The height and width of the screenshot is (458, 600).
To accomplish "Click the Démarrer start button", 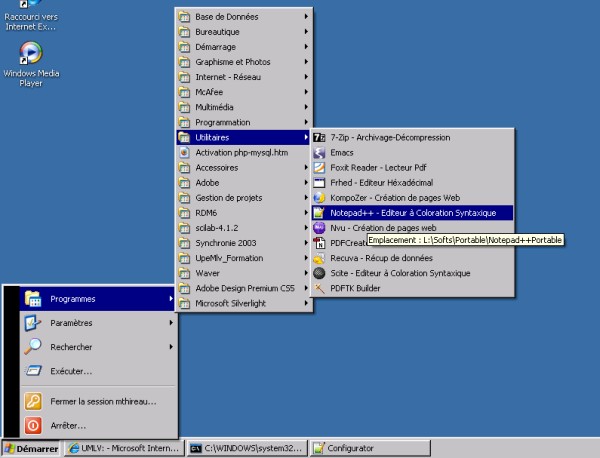I will 30,449.
